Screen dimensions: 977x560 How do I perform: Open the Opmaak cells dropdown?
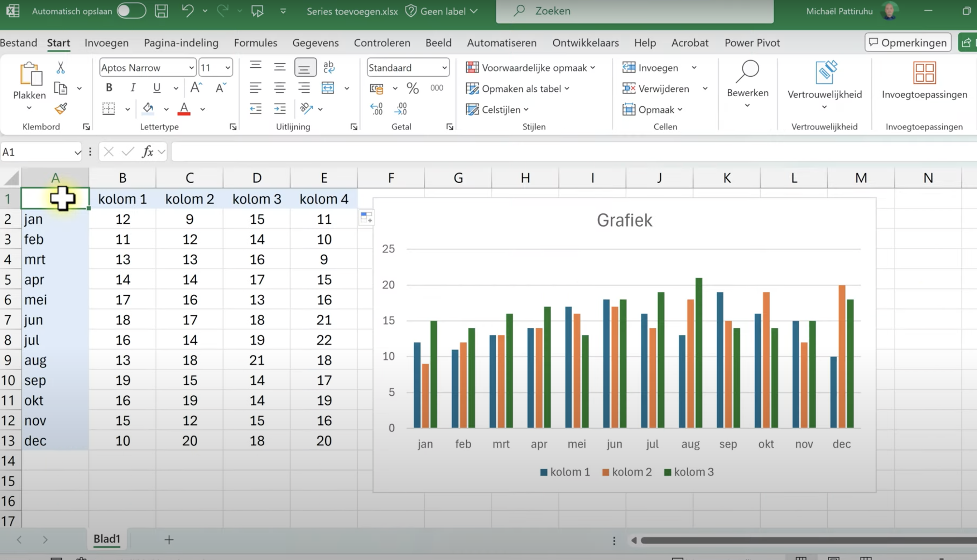pyautogui.click(x=653, y=110)
